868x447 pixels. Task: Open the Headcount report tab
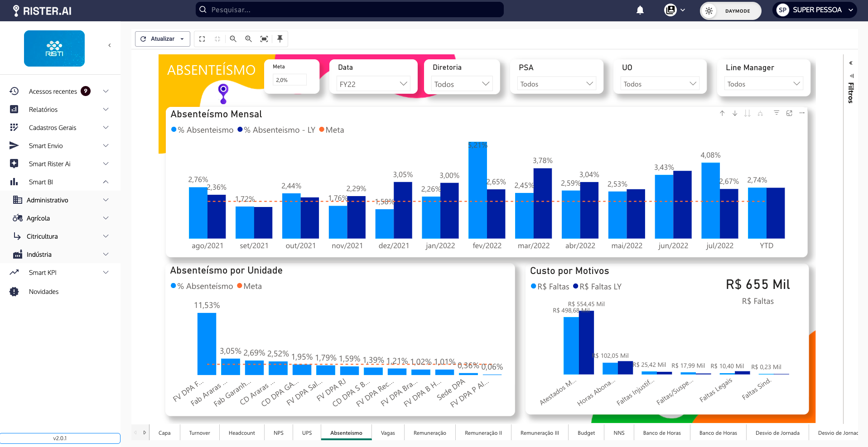click(x=241, y=433)
